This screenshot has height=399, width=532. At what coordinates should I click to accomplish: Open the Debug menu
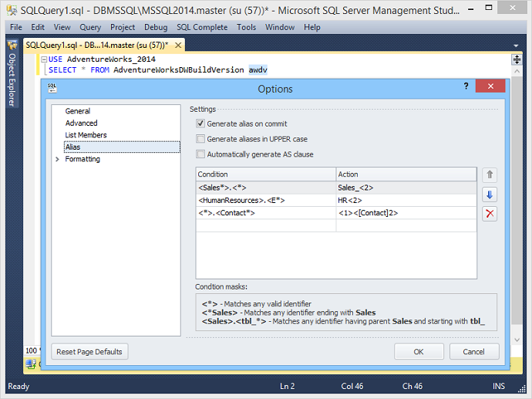(x=156, y=27)
